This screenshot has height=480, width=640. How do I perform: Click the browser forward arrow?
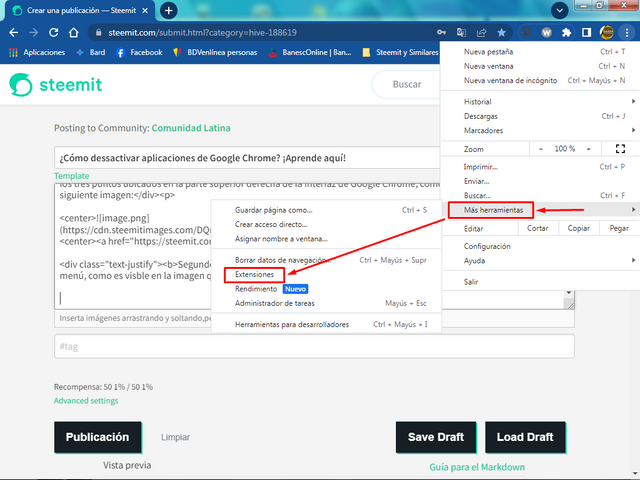[33, 33]
